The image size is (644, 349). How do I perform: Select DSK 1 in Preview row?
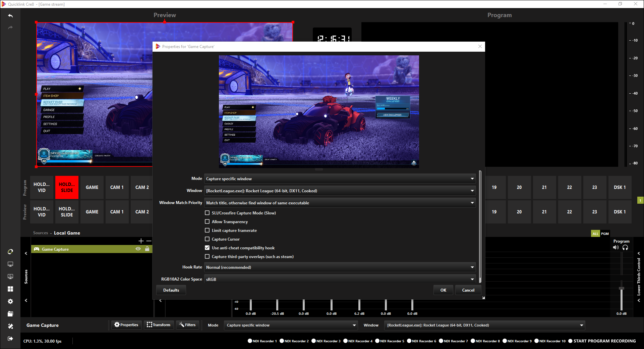(x=620, y=212)
